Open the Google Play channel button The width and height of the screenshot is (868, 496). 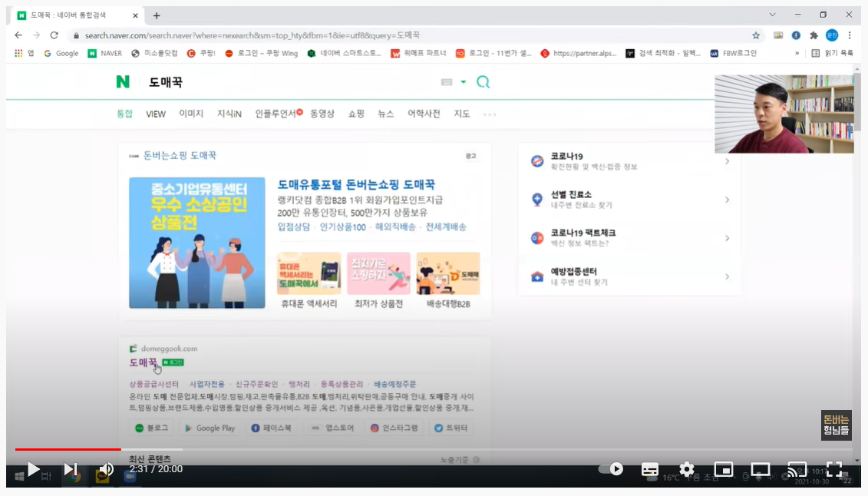[x=210, y=428]
